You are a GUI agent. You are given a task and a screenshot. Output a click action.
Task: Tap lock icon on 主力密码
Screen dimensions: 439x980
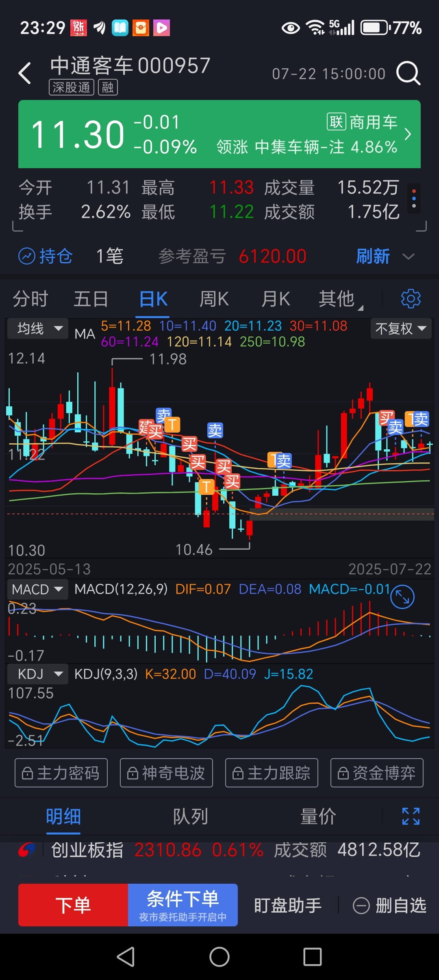coord(27,773)
